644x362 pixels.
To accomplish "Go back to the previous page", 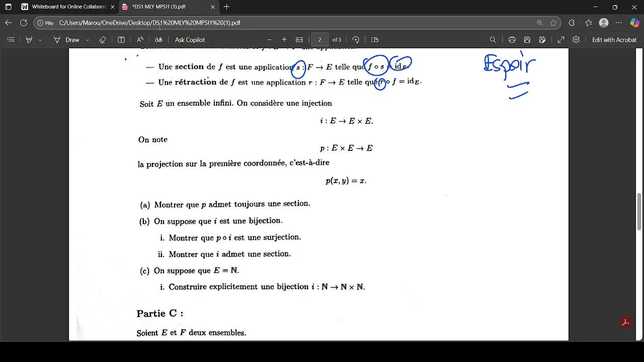I will (x=8, y=23).
